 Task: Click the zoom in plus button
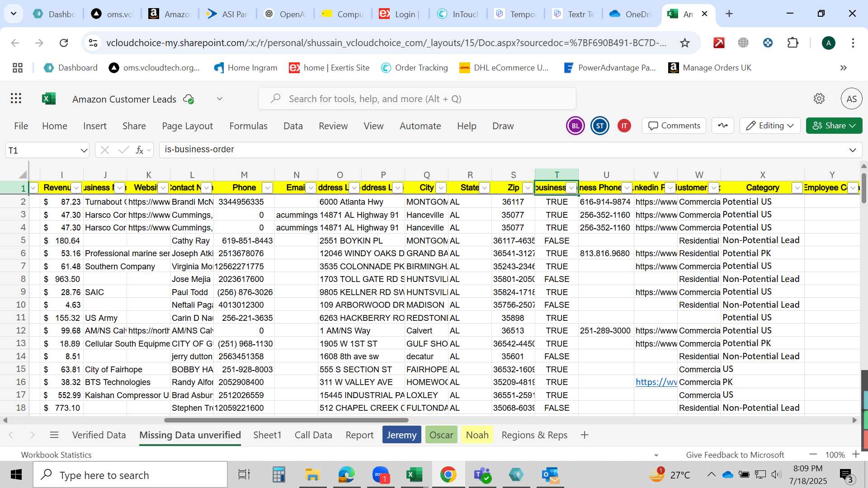click(855, 454)
